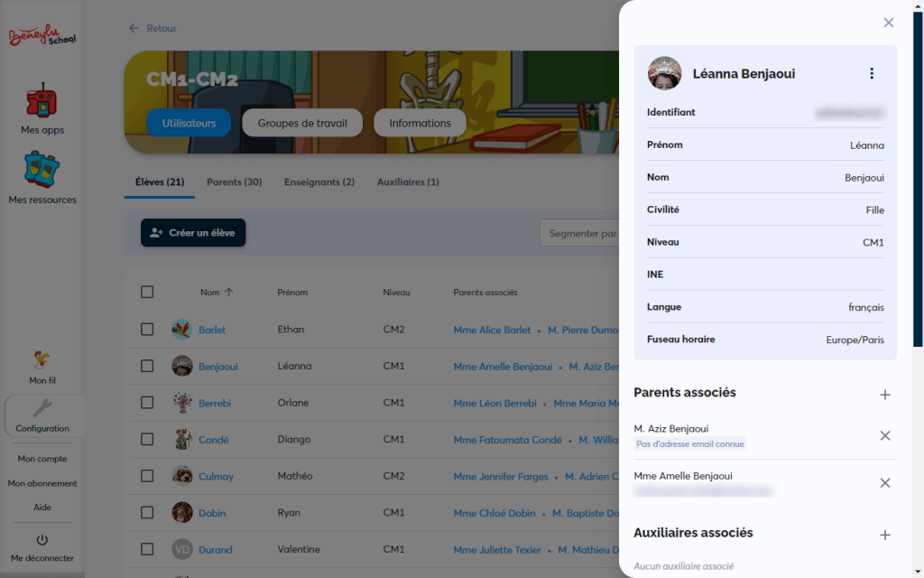Check the box for Barlet Ethan
Viewport: 924px width, 578px height.
pyautogui.click(x=147, y=330)
